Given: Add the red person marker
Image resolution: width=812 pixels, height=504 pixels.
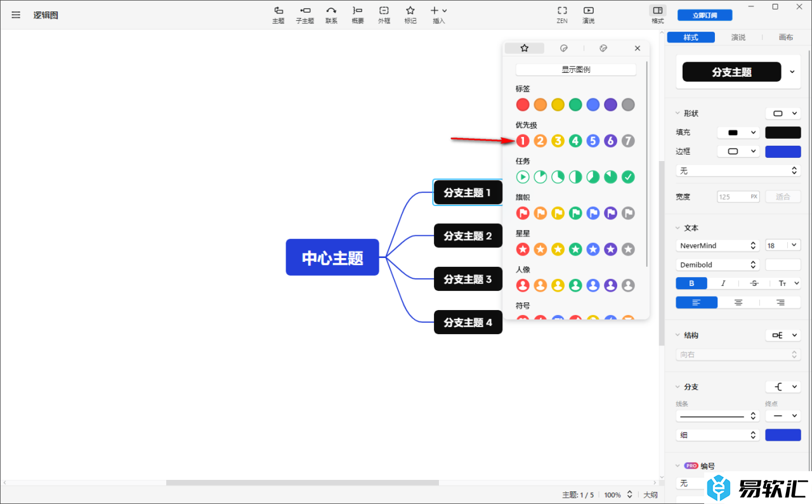Looking at the screenshot, I should click(523, 285).
